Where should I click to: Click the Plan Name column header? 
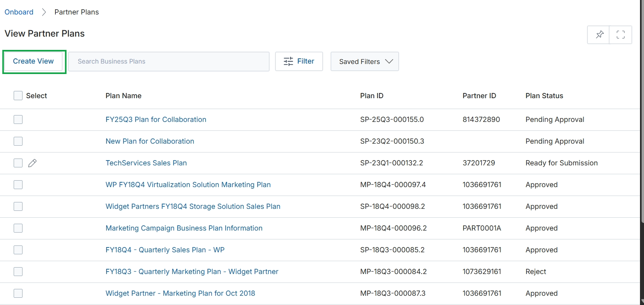pos(123,96)
